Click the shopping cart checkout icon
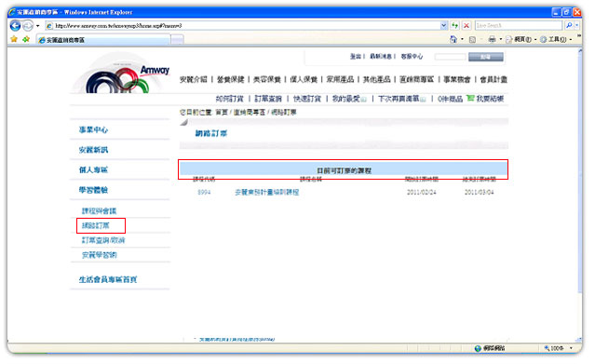595x364 pixels. coord(470,99)
